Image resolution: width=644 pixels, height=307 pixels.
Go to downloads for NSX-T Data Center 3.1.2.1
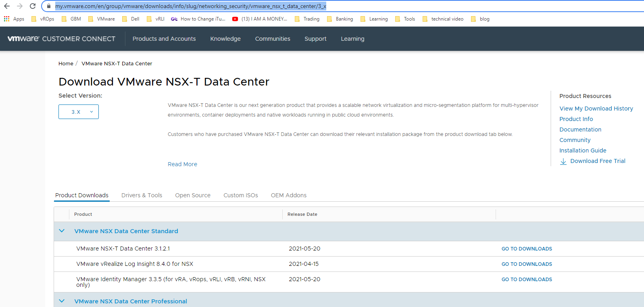click(527, 249)
